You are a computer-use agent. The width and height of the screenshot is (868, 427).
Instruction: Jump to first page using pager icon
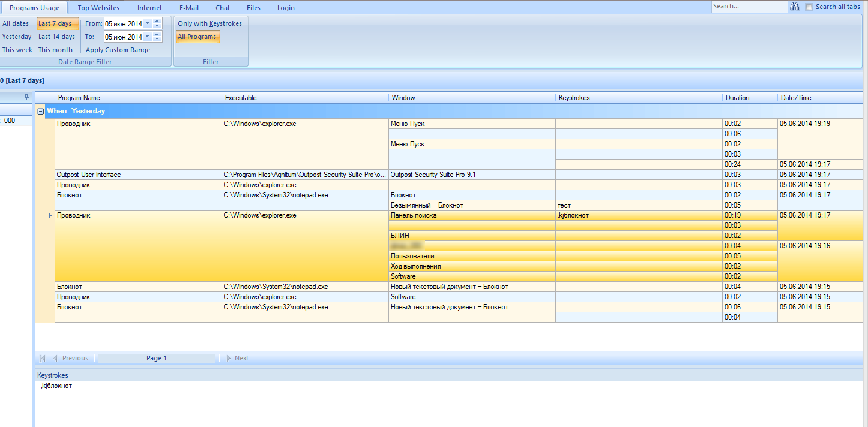(x=43, y=359)
